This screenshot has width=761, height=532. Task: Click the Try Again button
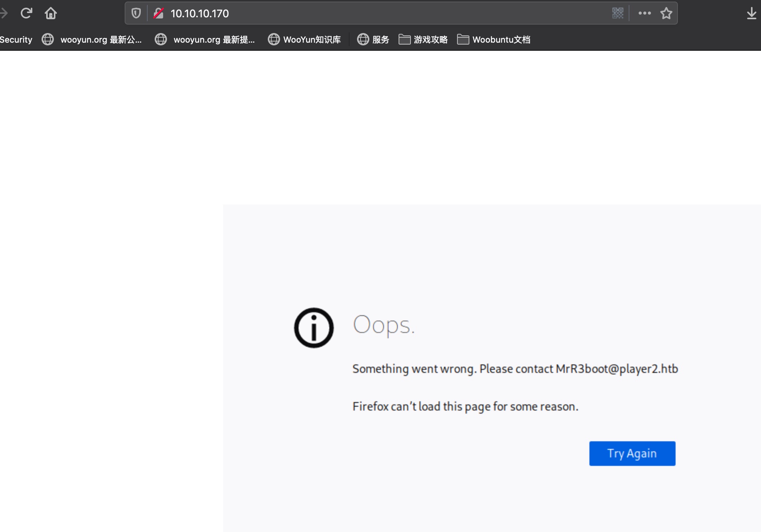632,454
